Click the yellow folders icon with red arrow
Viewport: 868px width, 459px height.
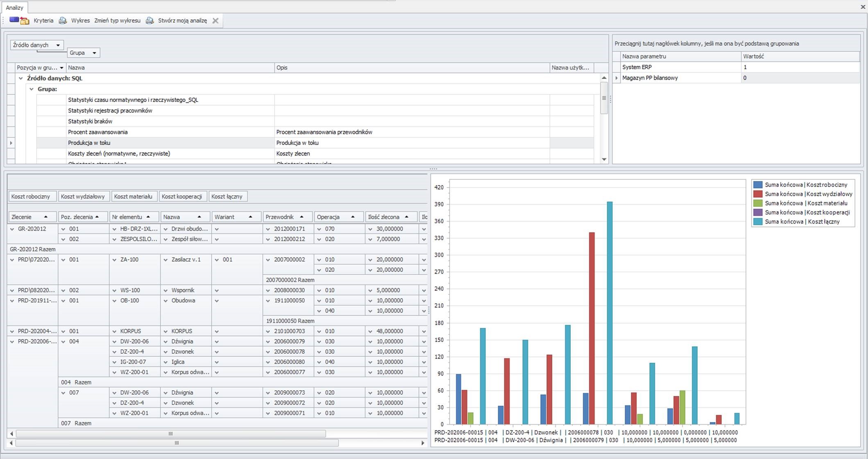tap(25, 21)
